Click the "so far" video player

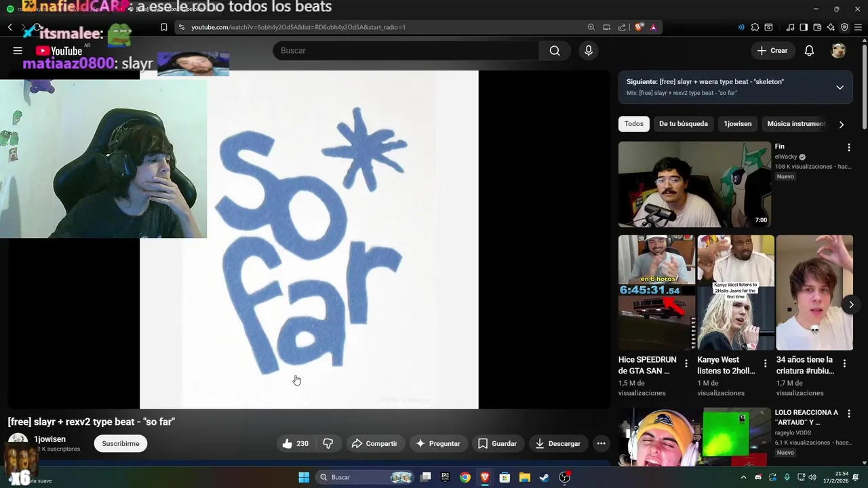point(309,240)
